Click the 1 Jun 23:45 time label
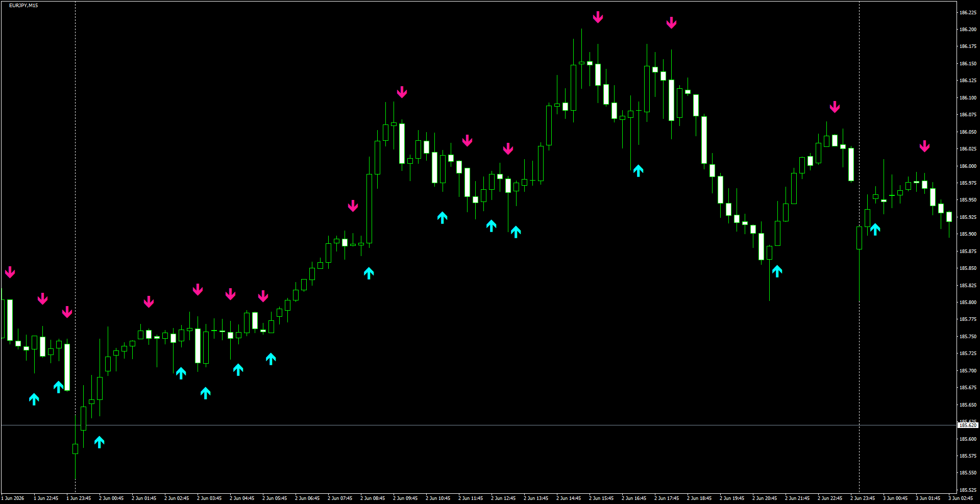The image size is (980, 504). point(79,498)
